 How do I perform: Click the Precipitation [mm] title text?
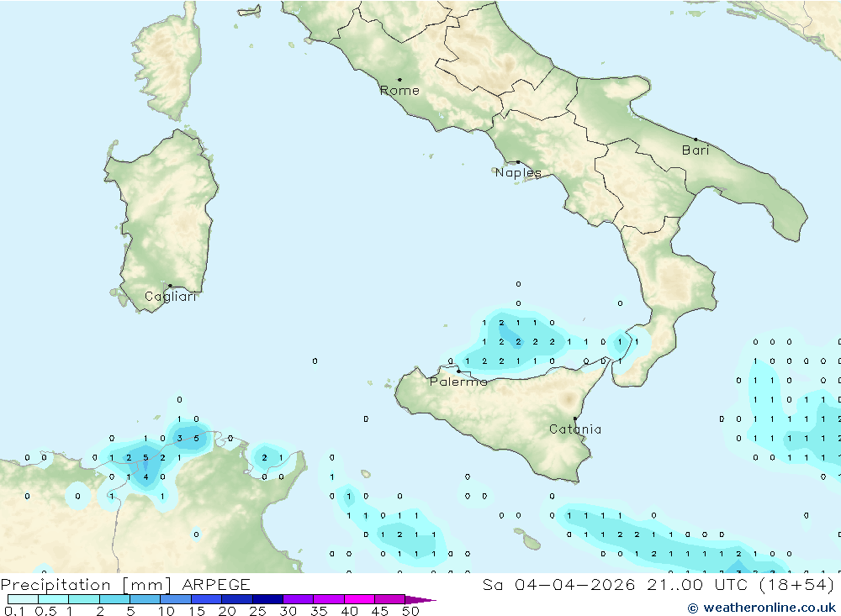point(86,585)
